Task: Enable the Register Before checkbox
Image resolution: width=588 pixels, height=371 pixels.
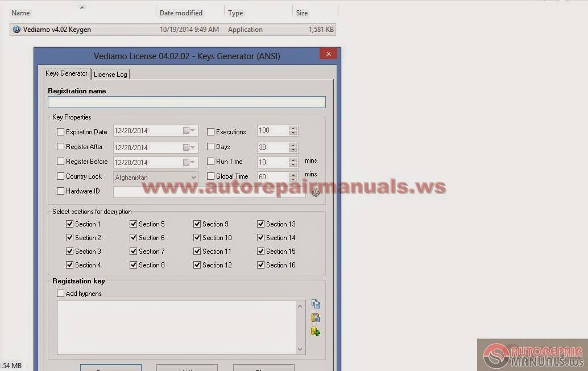Action: pyautogui.click(x=60, y=161)
